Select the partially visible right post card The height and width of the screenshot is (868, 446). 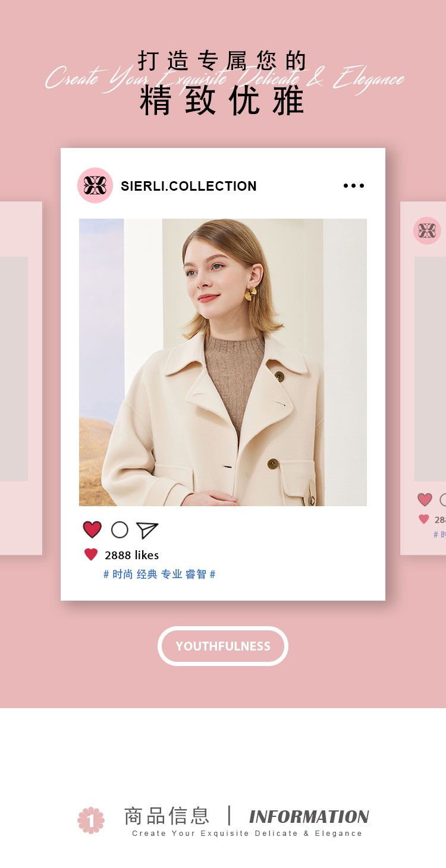423,378
